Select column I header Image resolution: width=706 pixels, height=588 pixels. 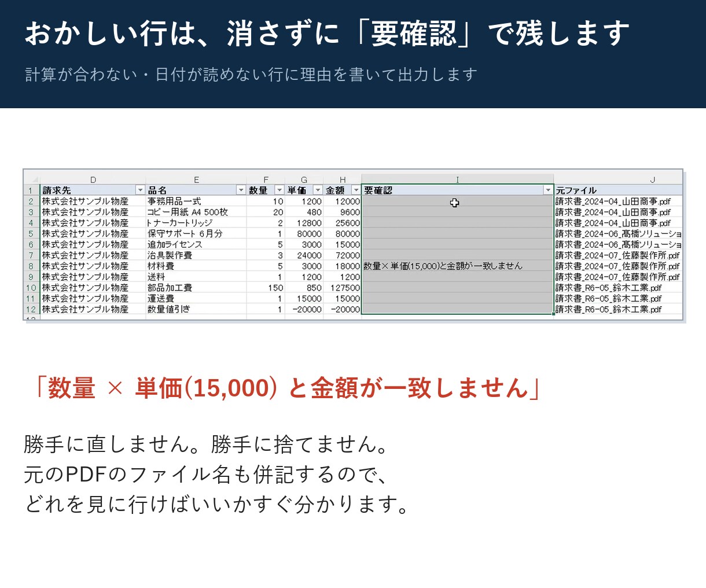[457, 179]
